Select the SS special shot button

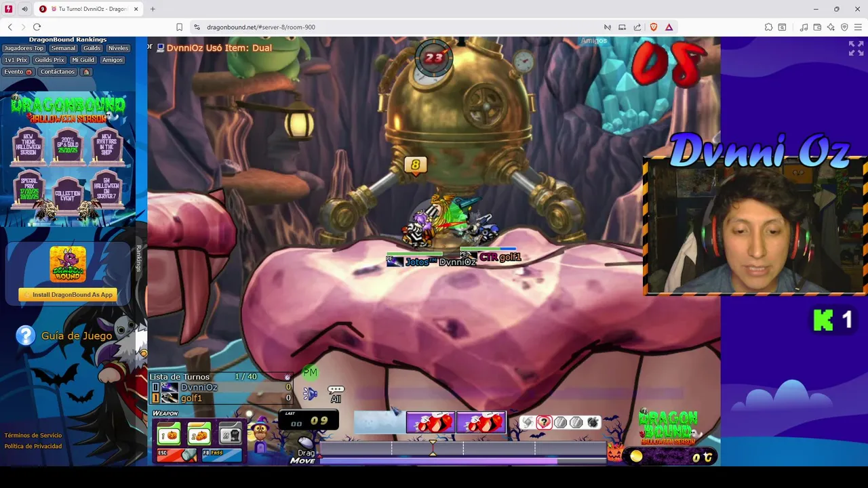229,434
